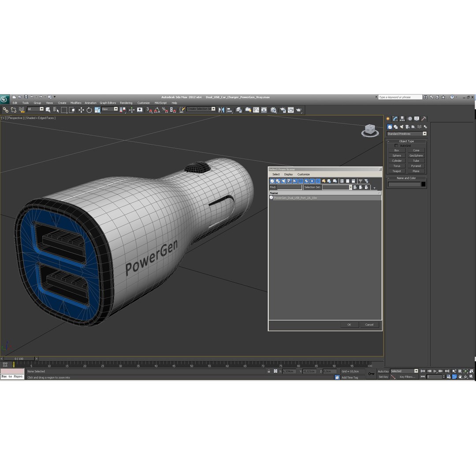
Task: Select the Cameras category in Create panel
Action: point(407,127)
